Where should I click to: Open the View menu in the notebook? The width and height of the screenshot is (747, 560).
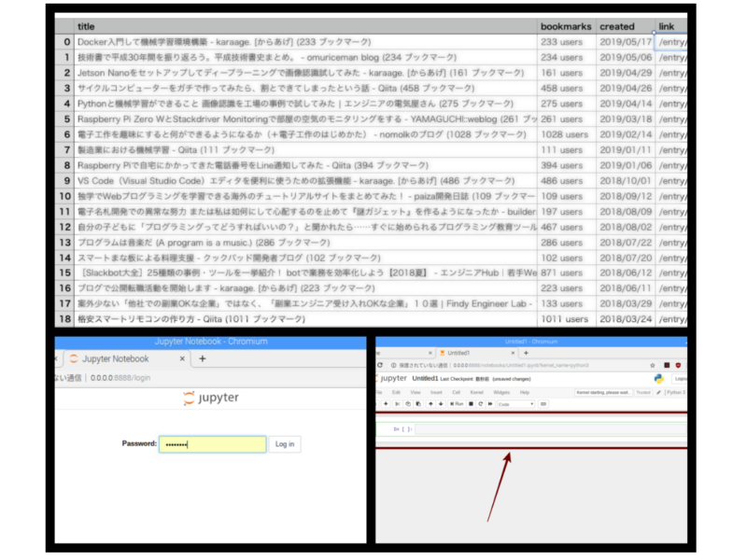(x=416, y=392)
